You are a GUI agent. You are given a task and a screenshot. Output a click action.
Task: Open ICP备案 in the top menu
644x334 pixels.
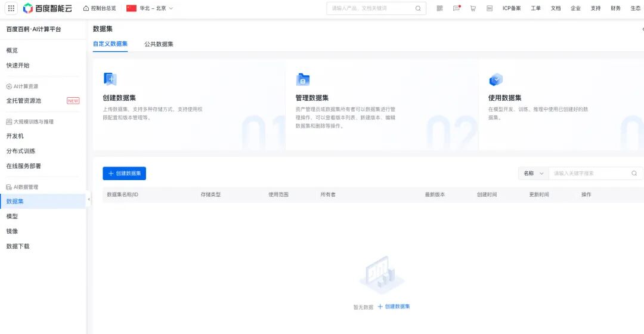(512, 8)
